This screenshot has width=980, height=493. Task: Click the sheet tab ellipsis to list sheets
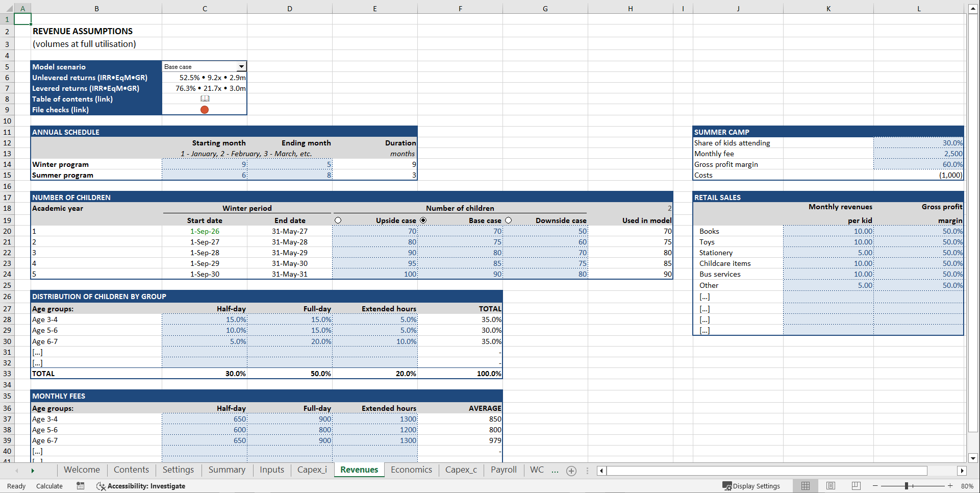point(555,471)
